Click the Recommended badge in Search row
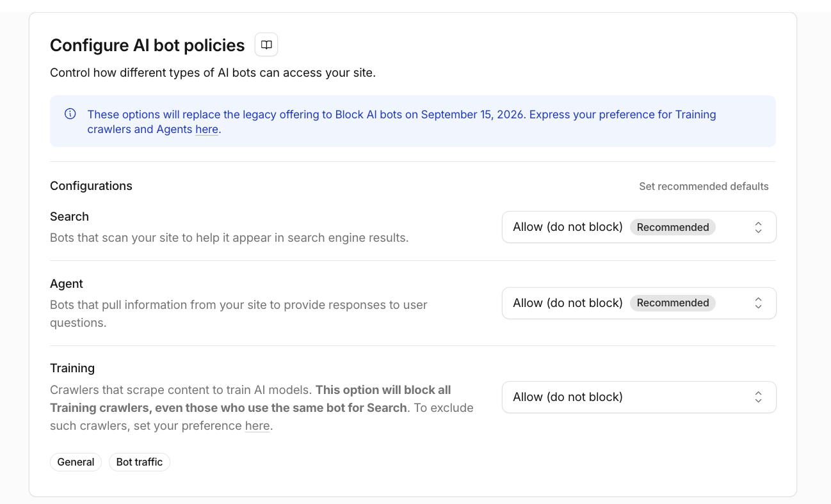The image size is (831, 504). (673, 227)
